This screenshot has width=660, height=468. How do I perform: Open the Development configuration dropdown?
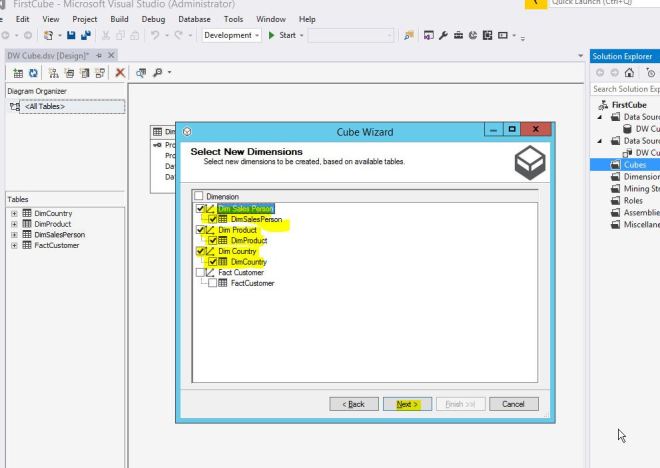point(231,36)
